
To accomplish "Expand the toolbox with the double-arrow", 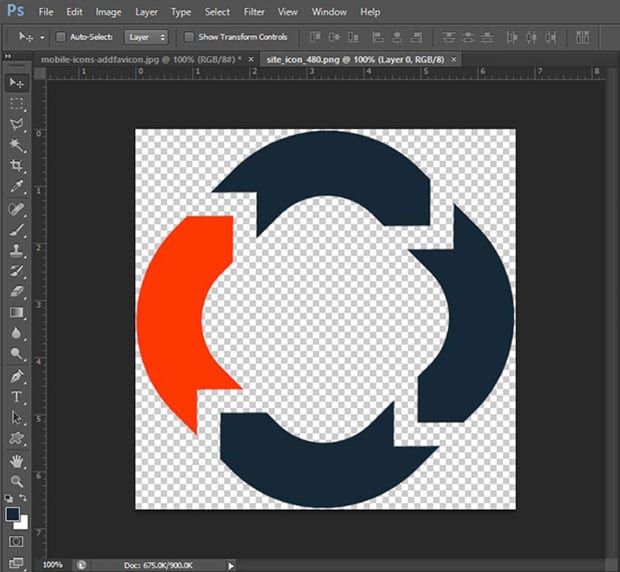I will [8, 57].
